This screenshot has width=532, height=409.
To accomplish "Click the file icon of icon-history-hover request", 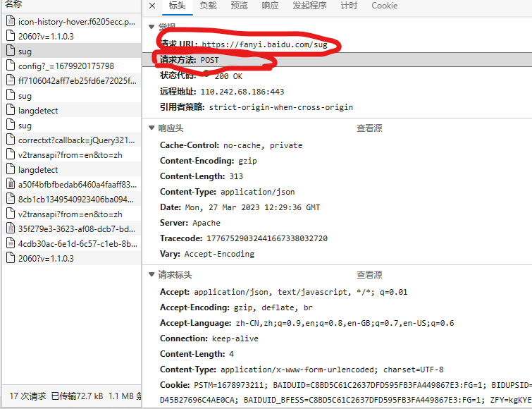I will [11, 21].
